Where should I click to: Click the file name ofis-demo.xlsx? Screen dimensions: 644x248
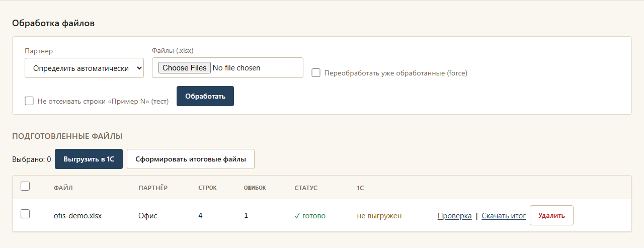pyautogui.click(x=78, y=216)
